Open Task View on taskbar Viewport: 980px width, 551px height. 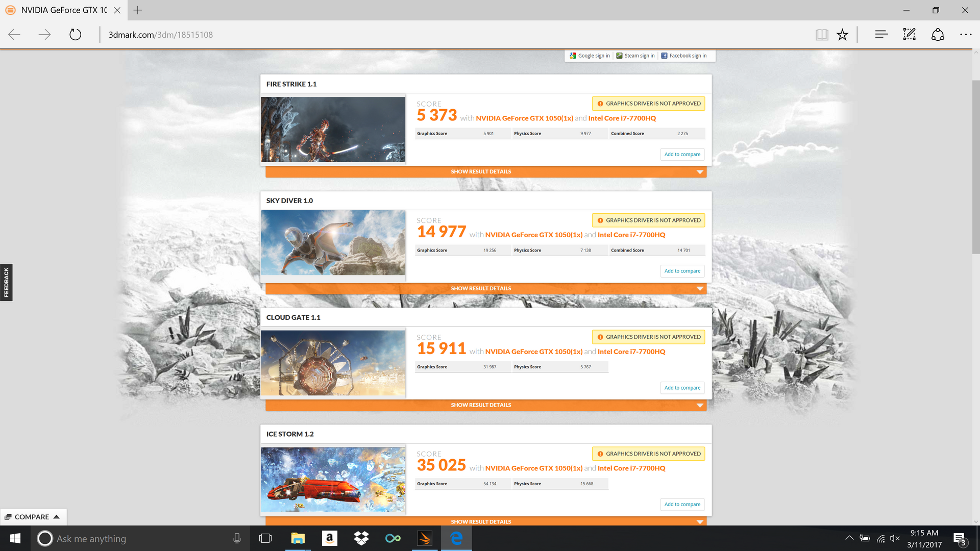pos(265,538)
